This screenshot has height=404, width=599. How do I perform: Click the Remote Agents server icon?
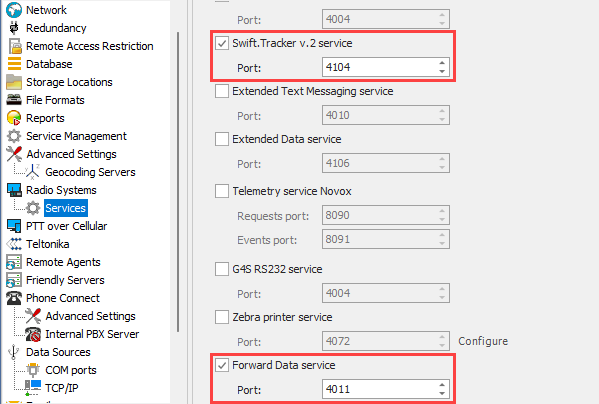(x=14, y=262)
